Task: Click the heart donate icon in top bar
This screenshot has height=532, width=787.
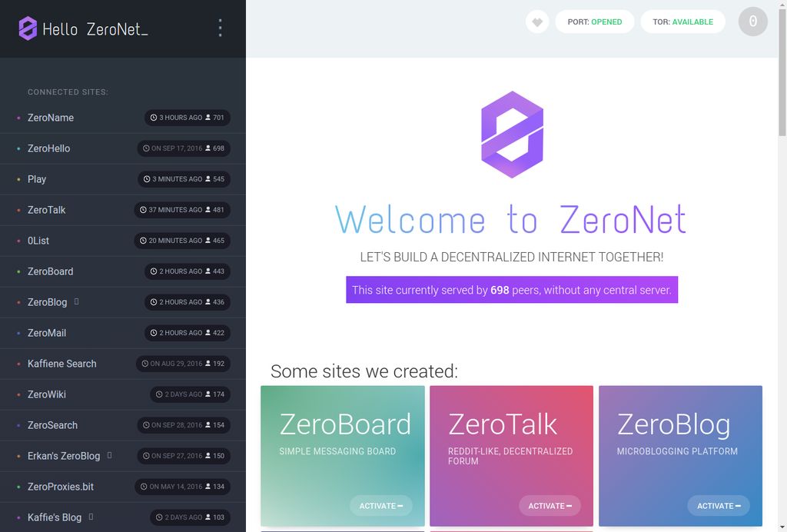Action: click(537, 22)
